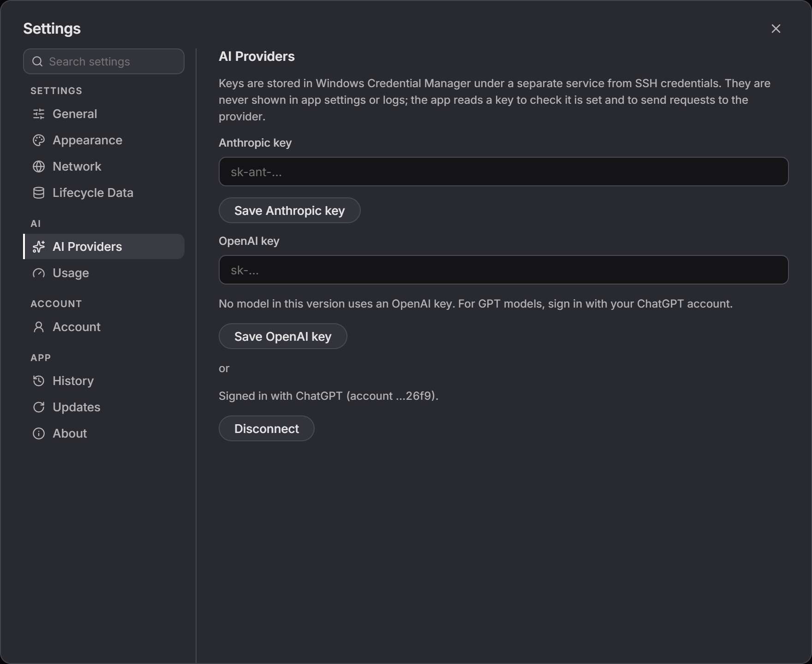Save the Anthropic key
The image size is (812, 664).
(x=289, y=210)
